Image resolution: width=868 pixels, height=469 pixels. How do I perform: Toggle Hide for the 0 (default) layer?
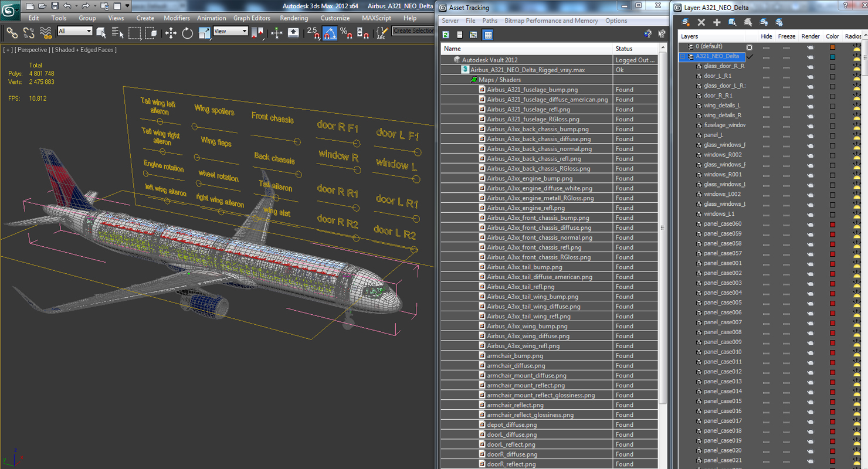point(766,47)
